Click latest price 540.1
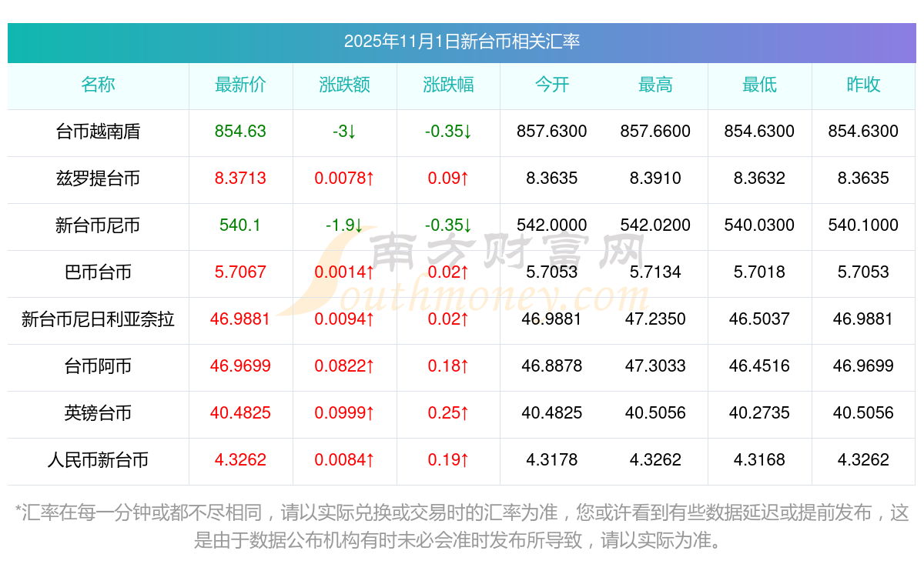The width and height of the screenshot is (924, 564). coord(240,225)
